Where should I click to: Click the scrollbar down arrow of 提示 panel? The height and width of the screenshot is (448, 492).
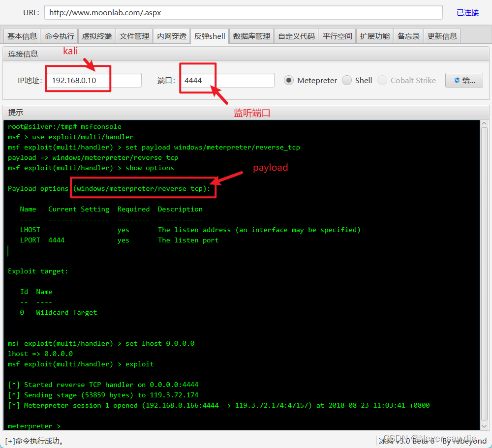[x=484, y=426]
